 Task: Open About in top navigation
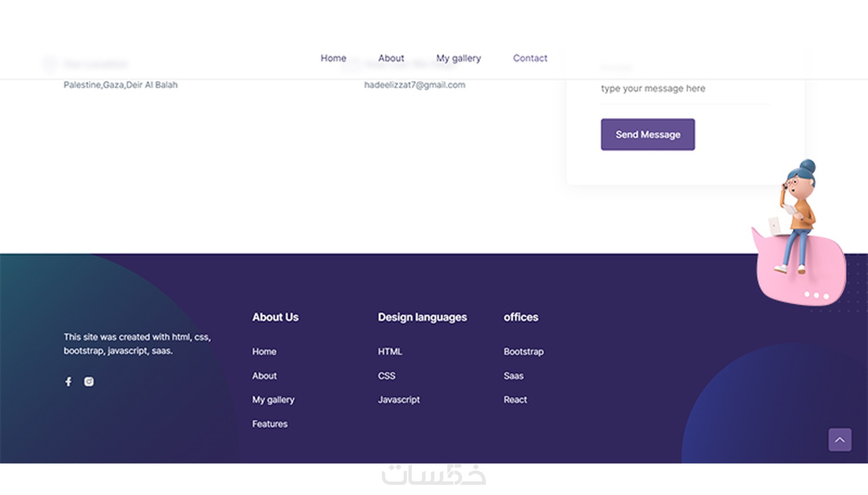pyautogui.click(x=391, y=58)
